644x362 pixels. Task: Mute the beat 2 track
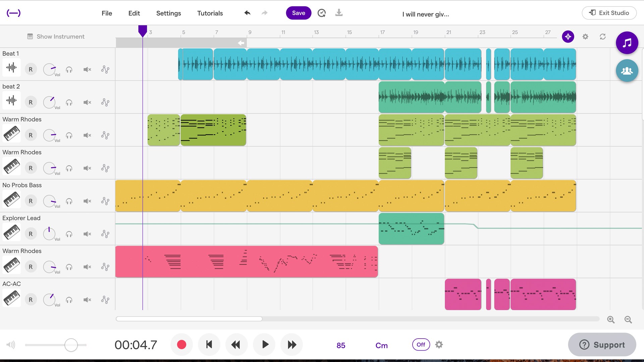click(87, 102)
